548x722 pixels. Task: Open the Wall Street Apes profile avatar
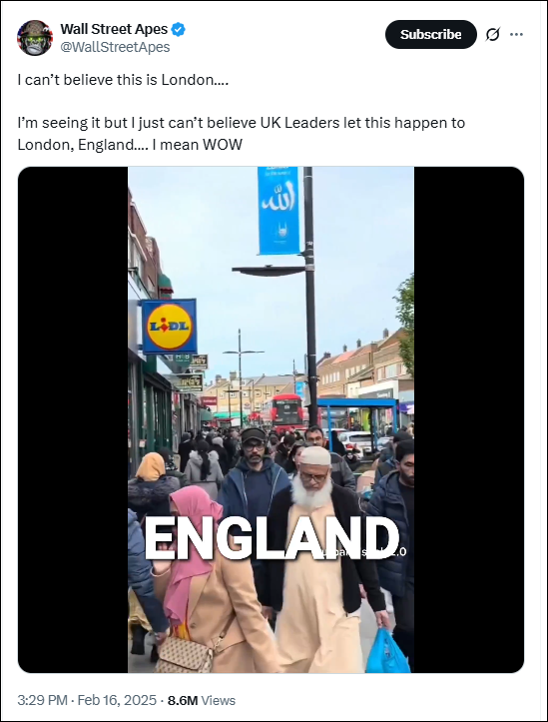coord(35,38)
